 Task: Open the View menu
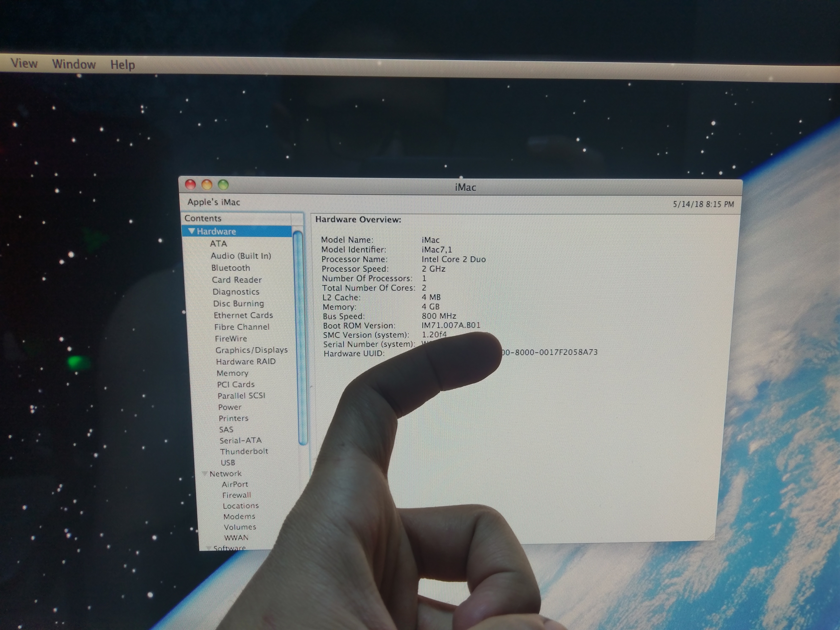point(24,63)
